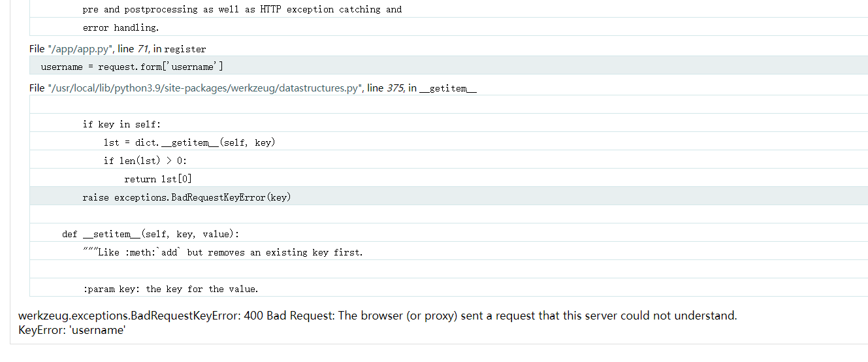Click the "KeyError: 'username'" text at the bottom
The image size is (868, 362).
click(x=72, y=330)
